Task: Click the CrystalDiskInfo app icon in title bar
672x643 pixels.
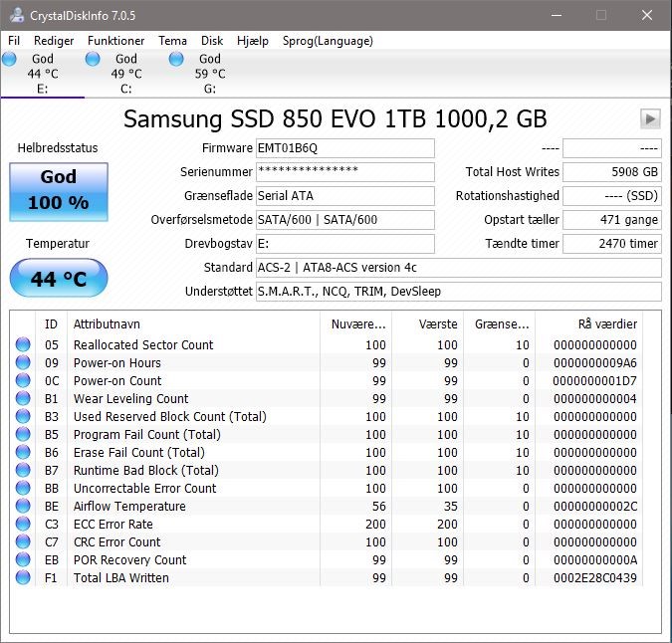Action: point(17,15)
